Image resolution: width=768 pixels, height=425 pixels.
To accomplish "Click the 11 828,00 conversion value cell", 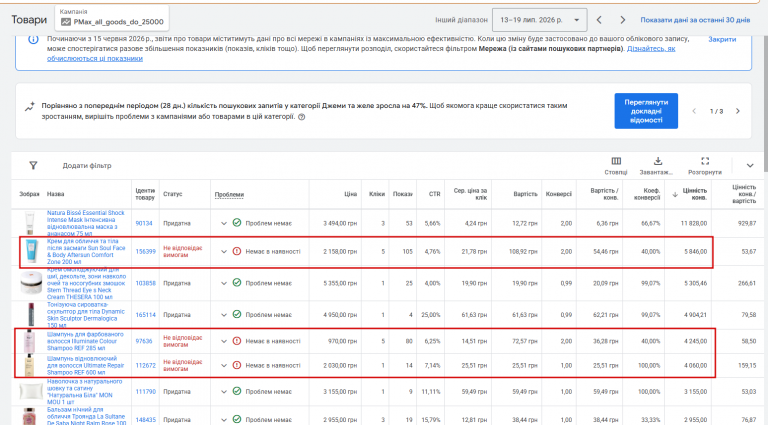I will coord(694,223).
